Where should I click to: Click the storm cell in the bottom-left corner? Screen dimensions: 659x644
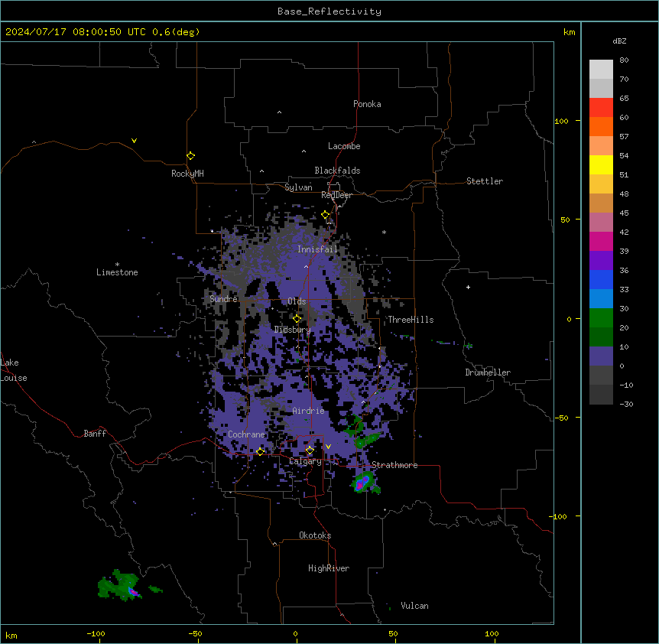pyautogui.click(x=120, y=586)
